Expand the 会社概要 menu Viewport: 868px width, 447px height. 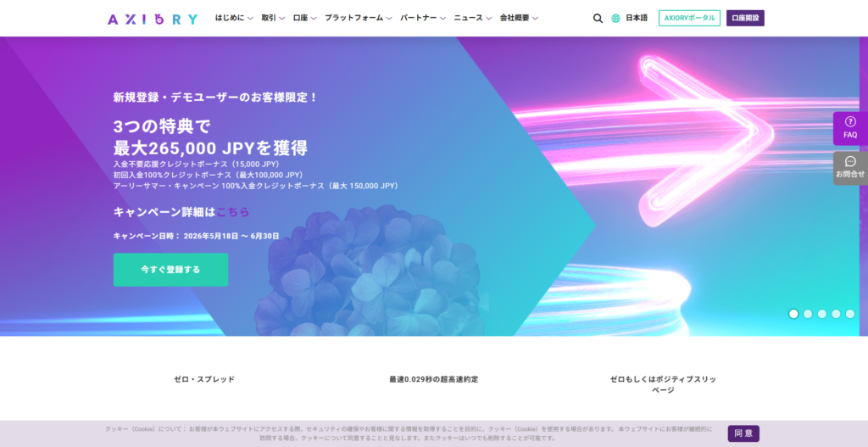click(519, 18)
